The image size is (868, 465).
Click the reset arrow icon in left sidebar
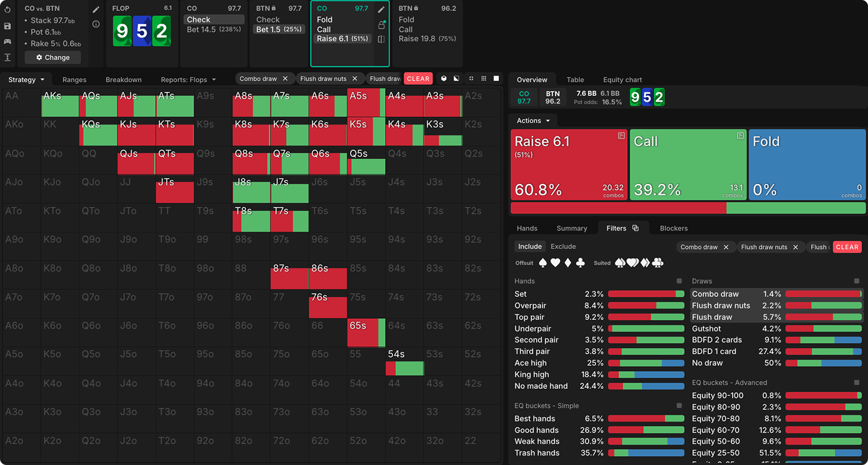(x=8, y=10)
